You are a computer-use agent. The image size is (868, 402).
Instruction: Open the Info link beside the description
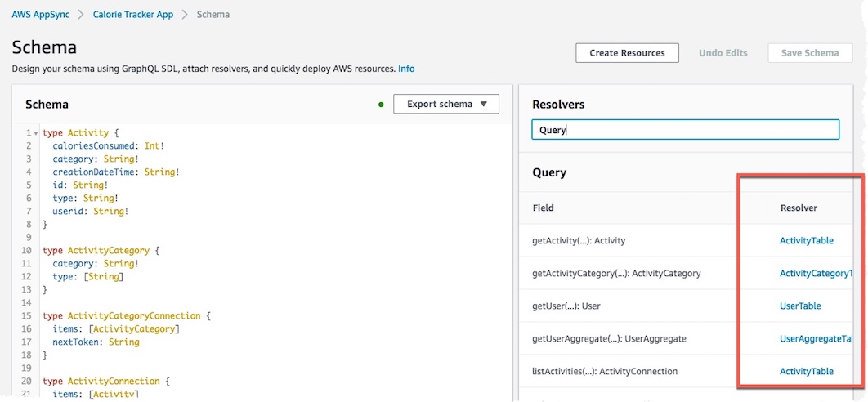(406, 69)
